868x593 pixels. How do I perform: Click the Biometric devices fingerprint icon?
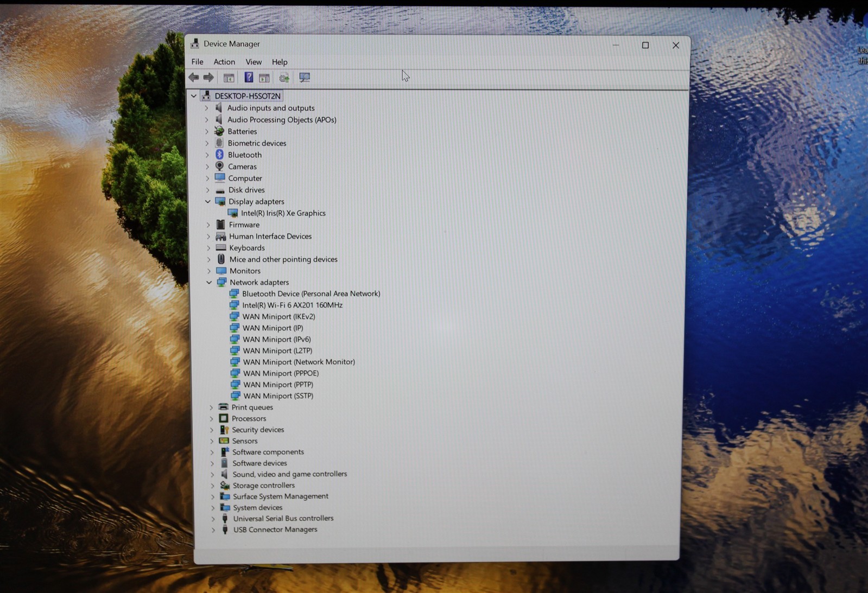point(219,143)
